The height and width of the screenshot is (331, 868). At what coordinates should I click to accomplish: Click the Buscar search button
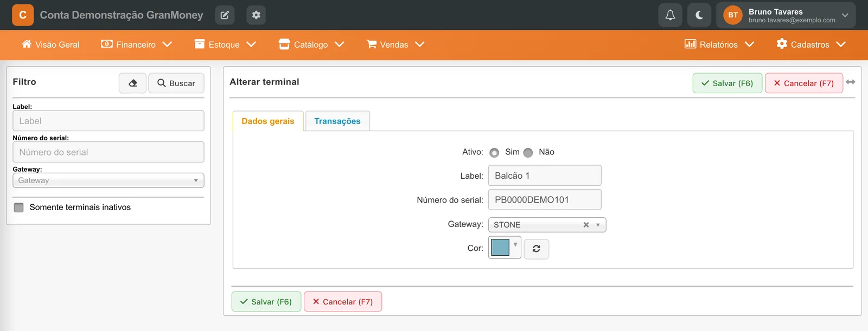pos(176,83)
